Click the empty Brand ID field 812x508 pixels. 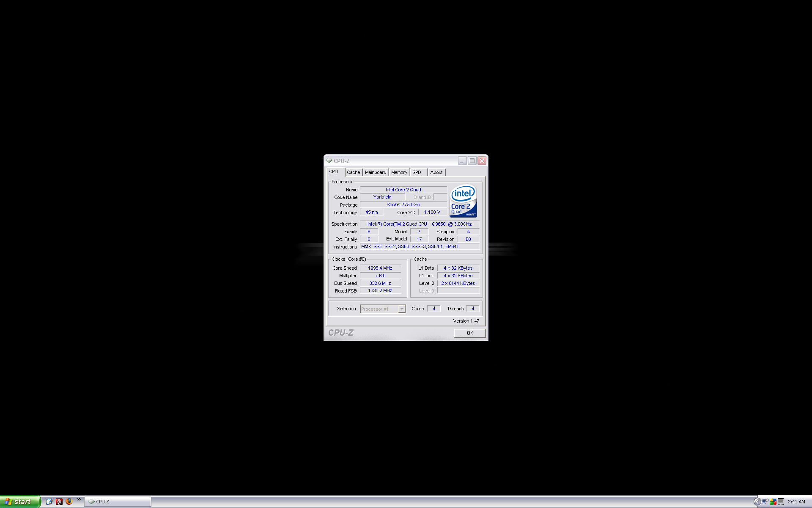[440, 197]
